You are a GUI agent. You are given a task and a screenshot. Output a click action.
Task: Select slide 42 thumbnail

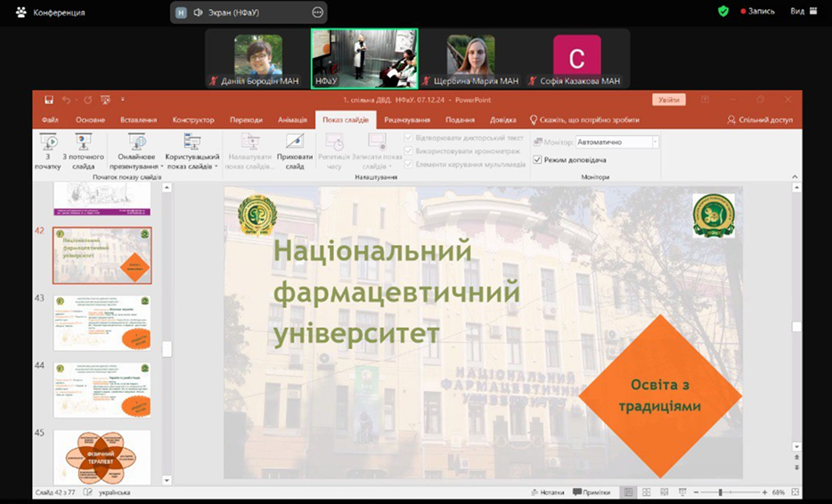coord(102,256)
